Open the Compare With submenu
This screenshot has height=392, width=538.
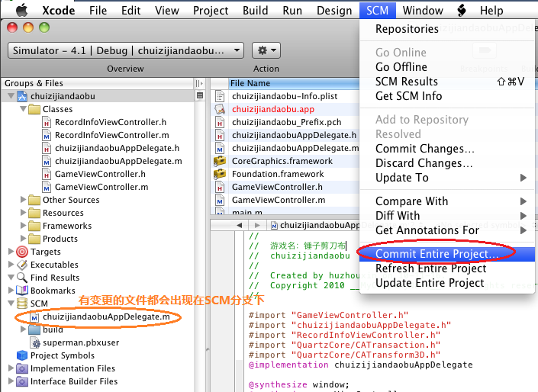pos(446,201)
